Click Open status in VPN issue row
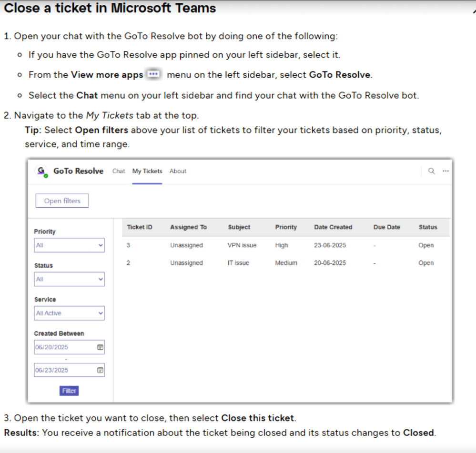This screenshot has width=476, height=453. 426,245
